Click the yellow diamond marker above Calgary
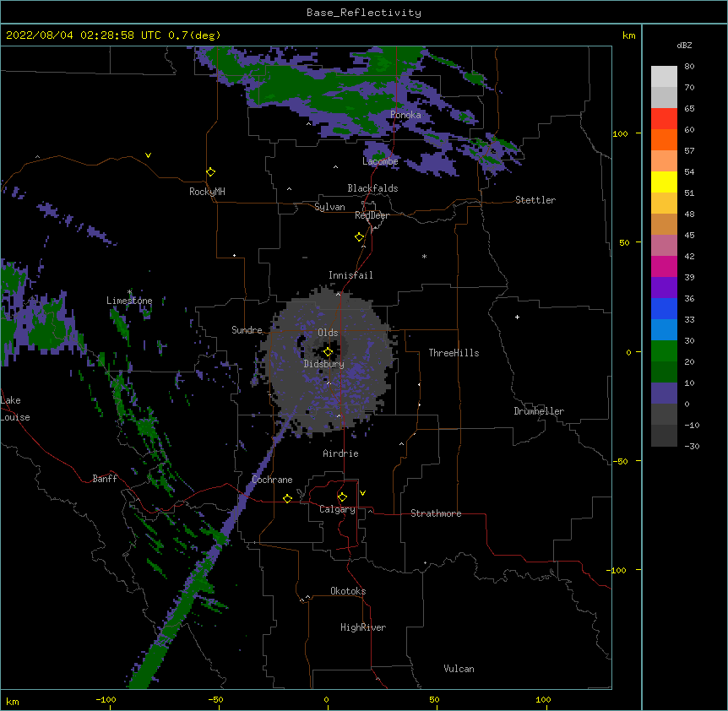Viewport: 728px width, 711px height. tap(342, 497)
